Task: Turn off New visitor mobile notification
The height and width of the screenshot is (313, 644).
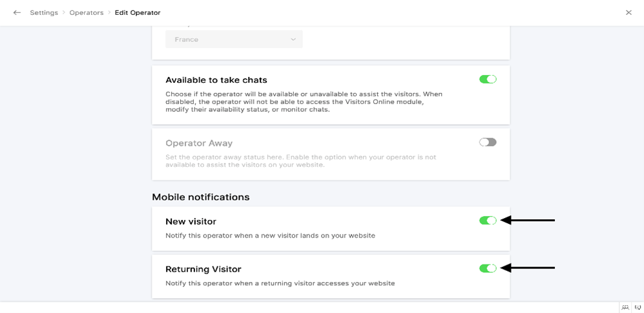Action: (x=488, y=221)
